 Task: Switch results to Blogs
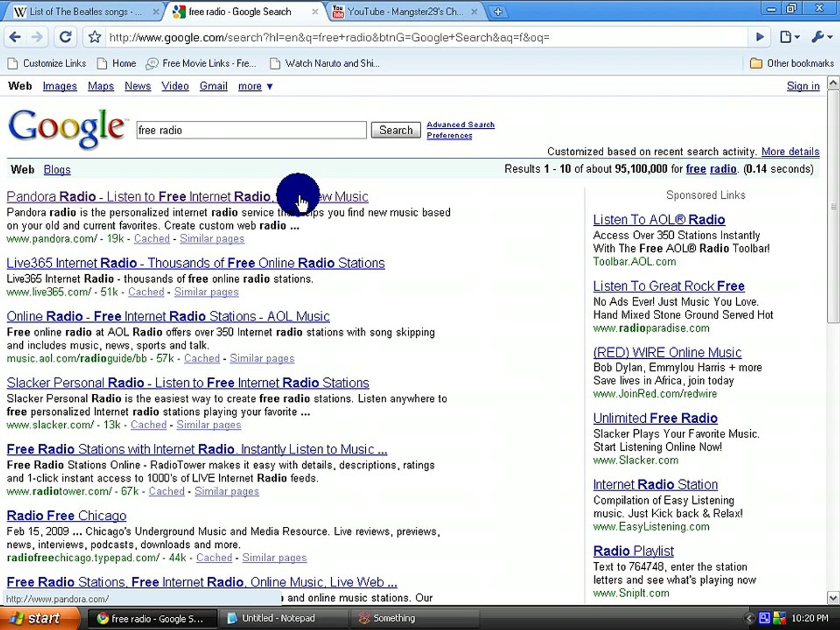(x=57, y=170)
